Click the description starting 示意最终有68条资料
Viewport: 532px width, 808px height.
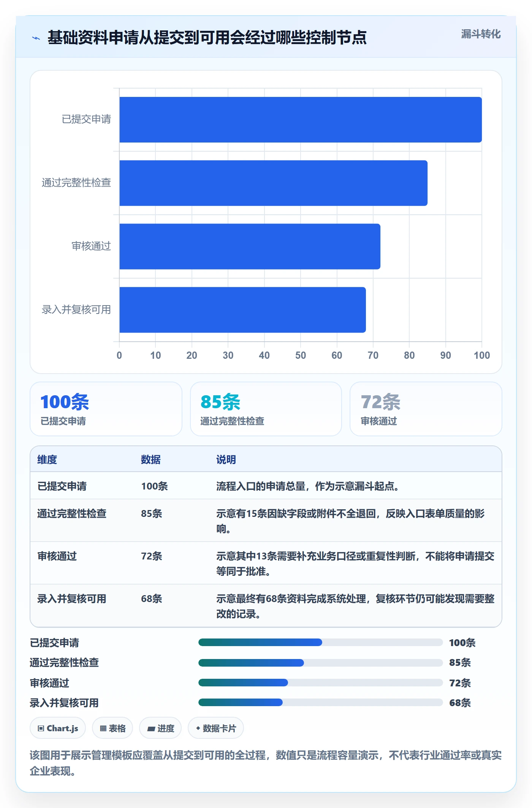pos(355,606)
